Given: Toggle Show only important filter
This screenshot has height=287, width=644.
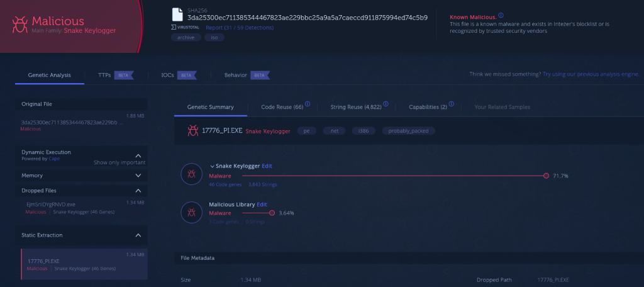Looking at the screenshot, I should pyautogui.click(x=119, y=162).
